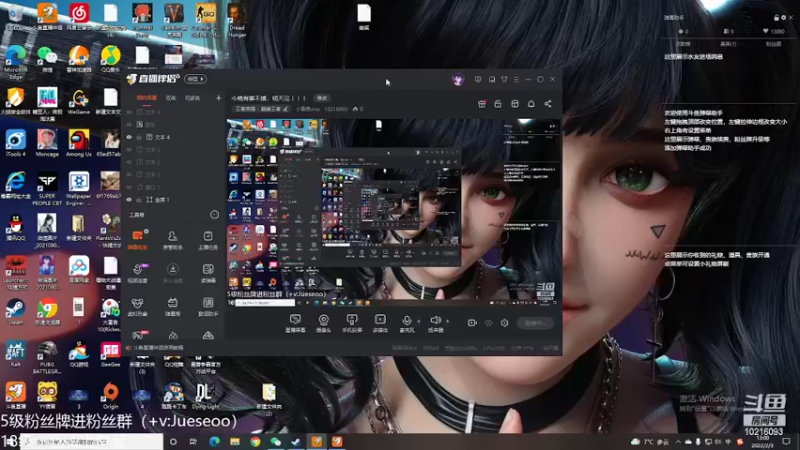
Task: Select the first tab in the overlay assistant panel
Action: [x=683, y=44]
